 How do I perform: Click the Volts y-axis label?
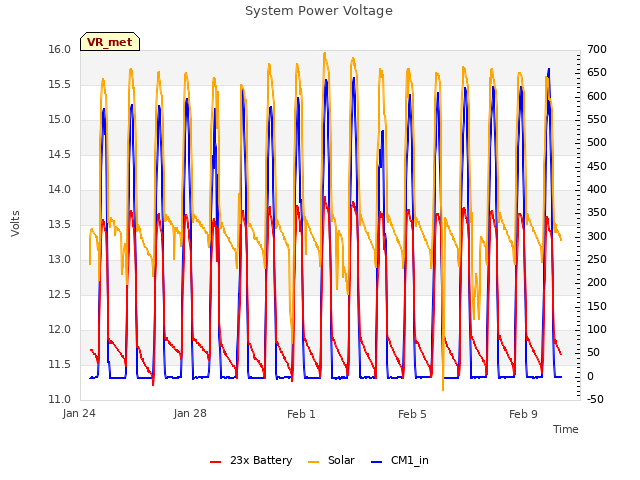click(x=15, y=223)
